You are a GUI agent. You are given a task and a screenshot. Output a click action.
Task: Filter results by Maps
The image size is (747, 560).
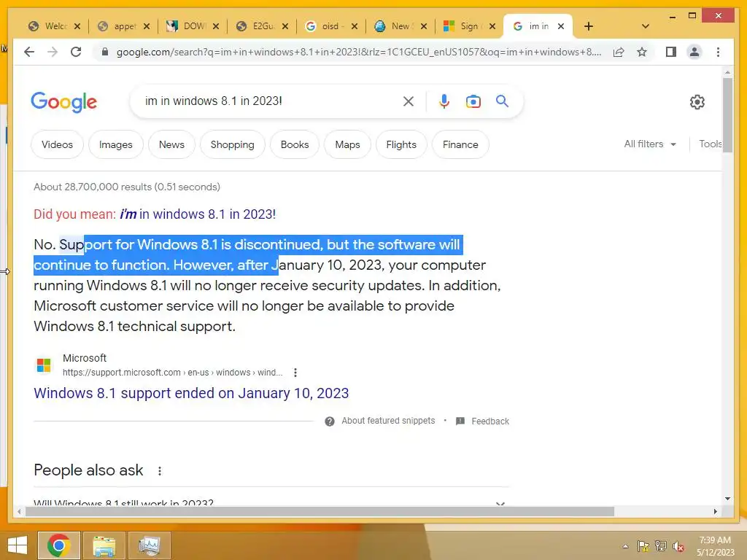point(347,144)
